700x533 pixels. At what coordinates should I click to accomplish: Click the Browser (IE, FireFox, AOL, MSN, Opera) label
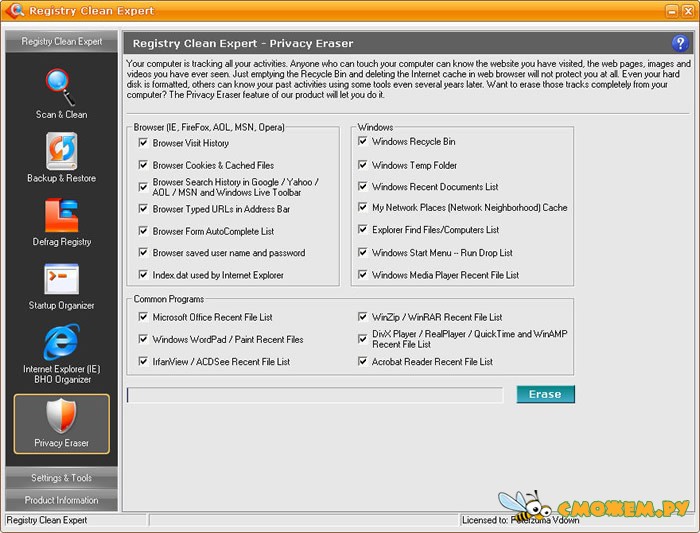pyautogui.click(x=209, y=127)
